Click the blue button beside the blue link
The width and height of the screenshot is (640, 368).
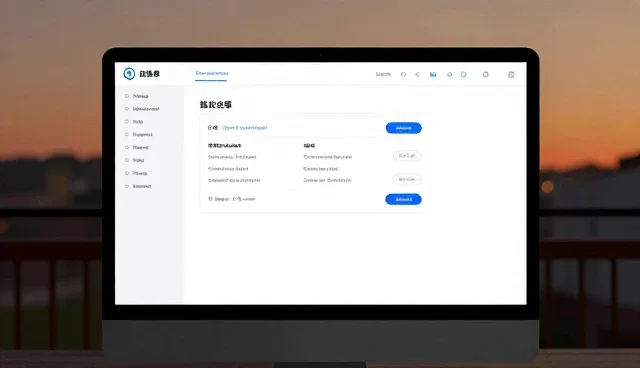pyautogui.click(x=403, y=128)
